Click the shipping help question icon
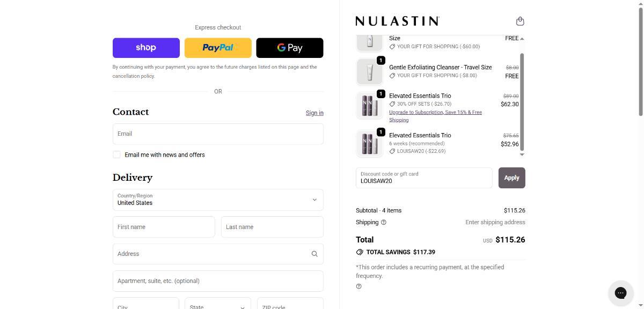Image resolution: width=644 pixels, height=309 pixels. (x=383, y=222)
